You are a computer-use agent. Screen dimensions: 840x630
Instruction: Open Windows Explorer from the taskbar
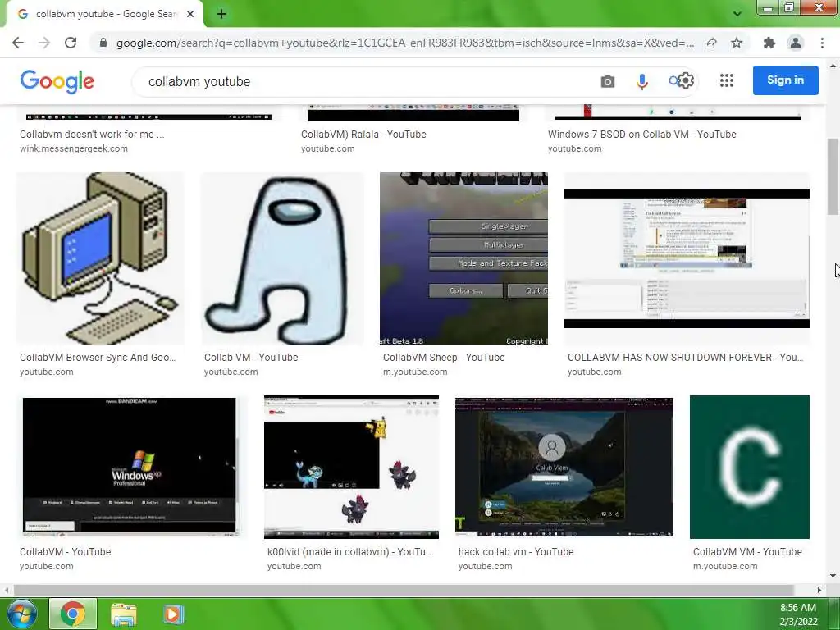click(x=124, y=614)
